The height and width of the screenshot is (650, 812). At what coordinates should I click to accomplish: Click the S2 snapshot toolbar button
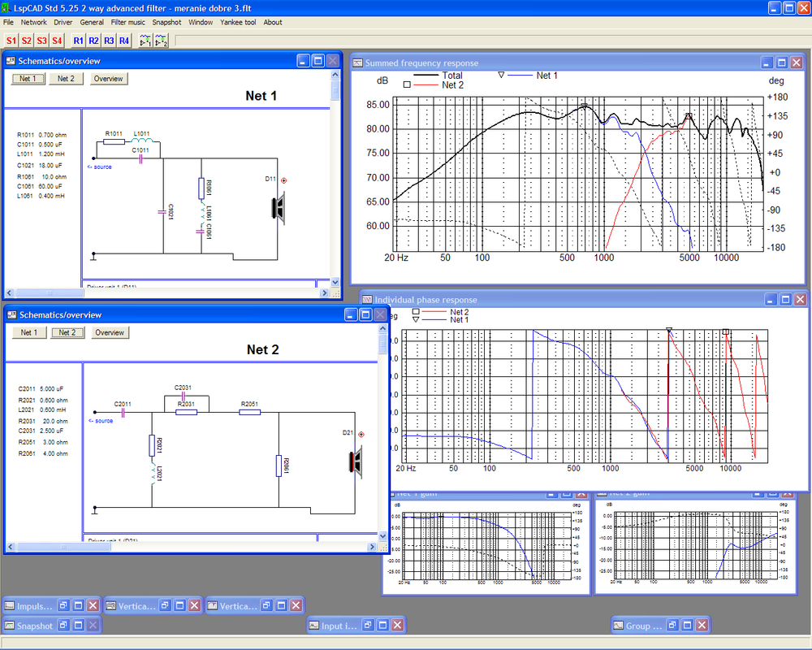(x=27, y=41)
